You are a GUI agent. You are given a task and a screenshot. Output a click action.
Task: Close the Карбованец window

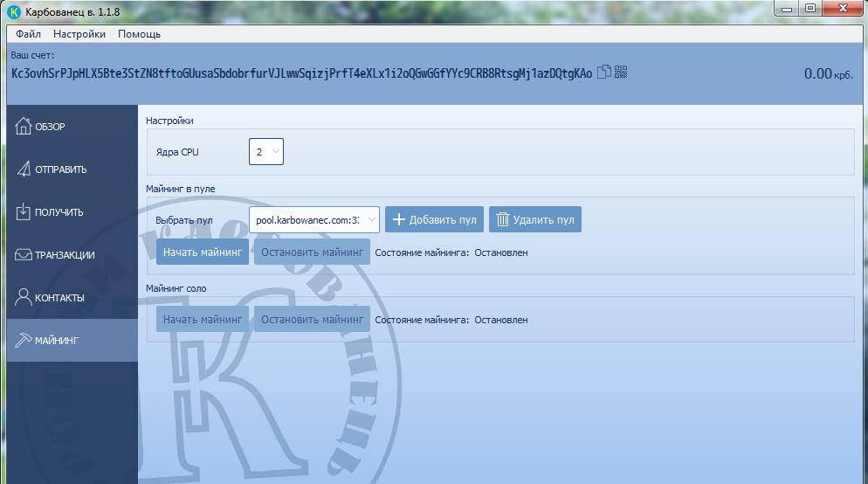[843, 9]
